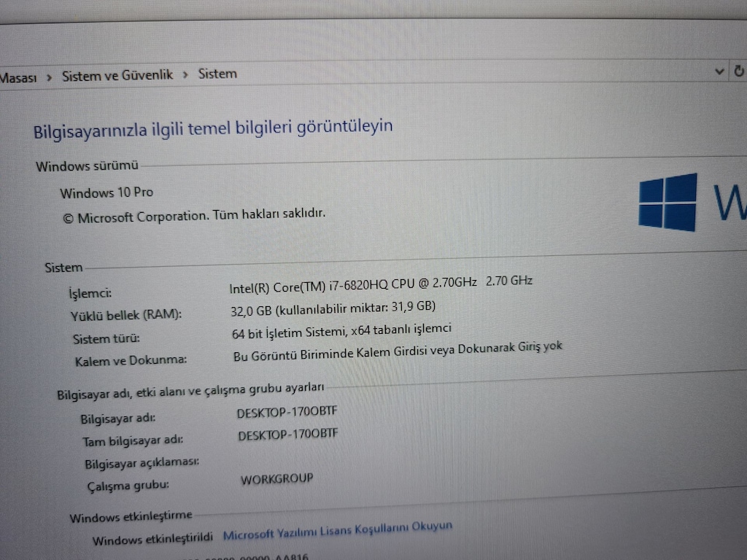Click the Windows etkinleştirme section header
This screenshot has width=747, height=560.
pos(131,516)
